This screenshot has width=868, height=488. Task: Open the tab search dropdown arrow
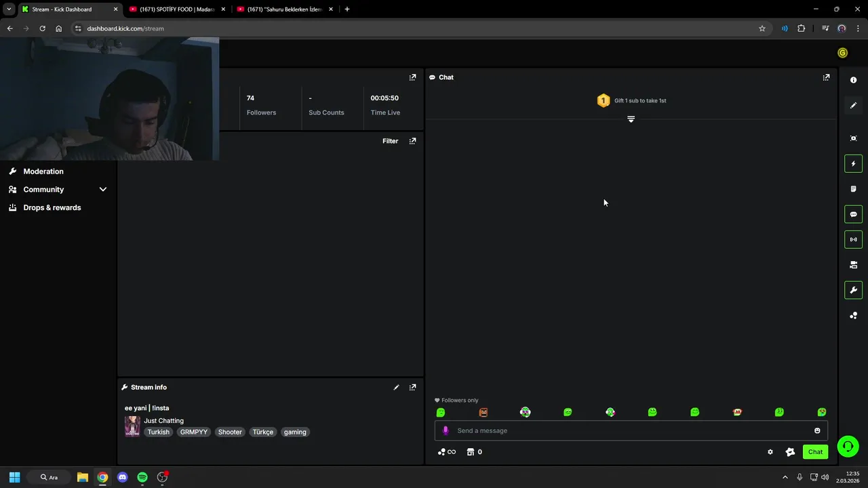point(8,9)
